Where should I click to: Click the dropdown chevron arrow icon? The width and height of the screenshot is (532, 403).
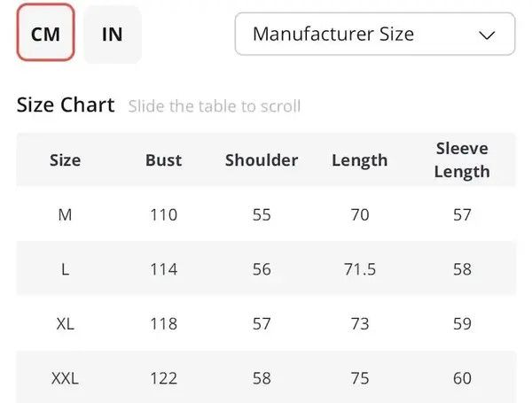tap(487, 35)
